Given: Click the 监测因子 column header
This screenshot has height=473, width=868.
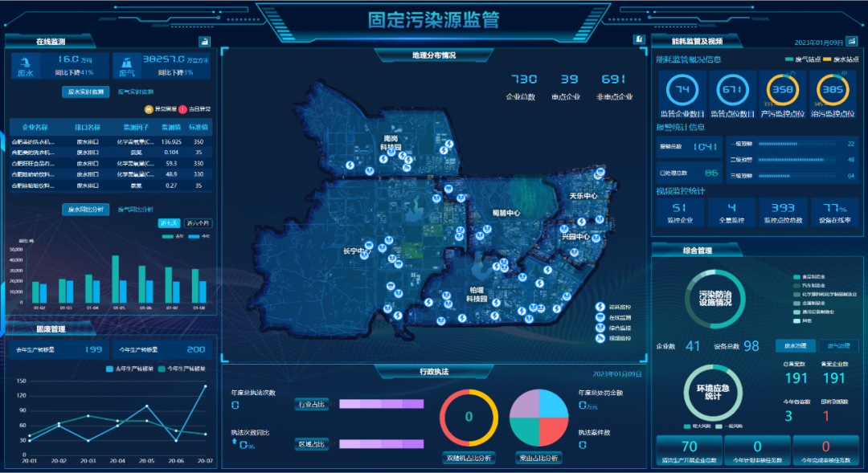Looking at the screenshot, I should [x=136, y=127].
